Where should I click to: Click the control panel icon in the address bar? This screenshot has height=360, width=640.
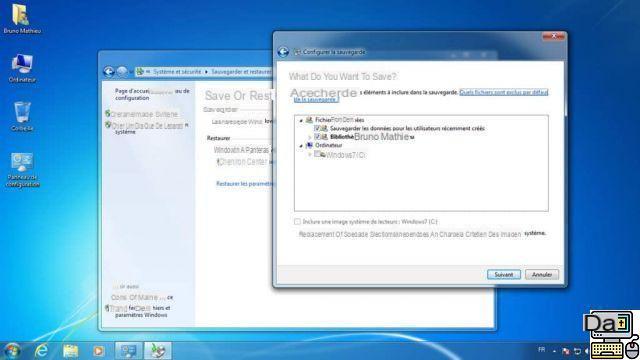click(x=140, y=71)
